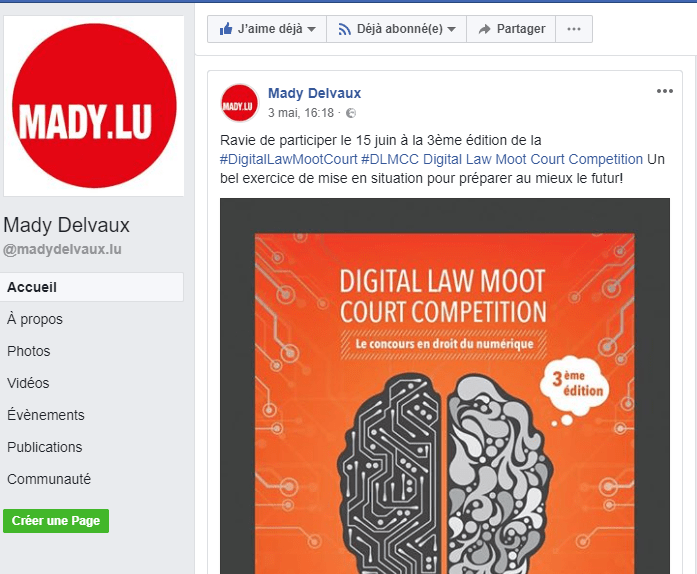
Task: Go to the Photos section
Action: click(28, 351)
